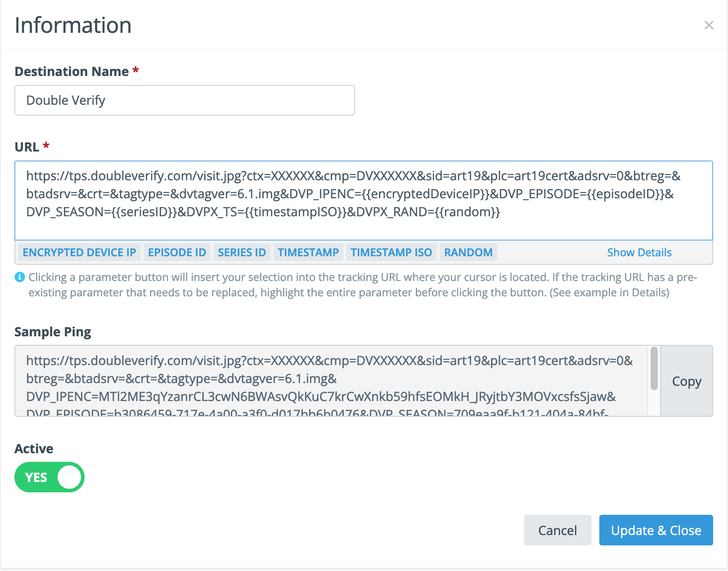
Task: Click the Sample Ping scrollbar thumb
Action: pyautogui.click(x=654, y=369)
